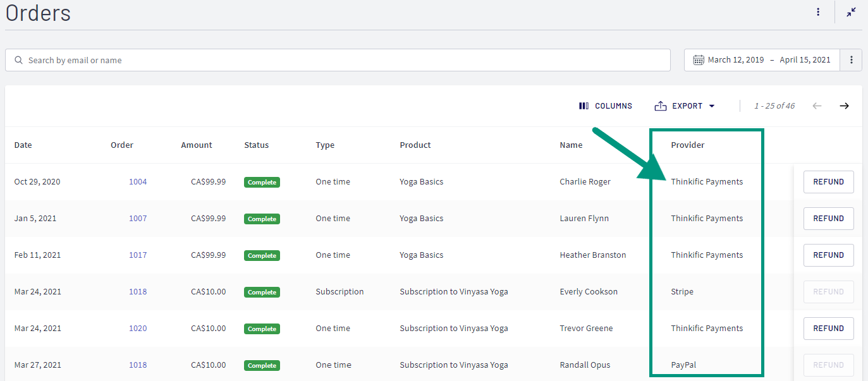This screenshot has height=381, width=868.
Task: Refund Lauren Flynn's order
Action: pyautogui.click(x=828, y=219)
